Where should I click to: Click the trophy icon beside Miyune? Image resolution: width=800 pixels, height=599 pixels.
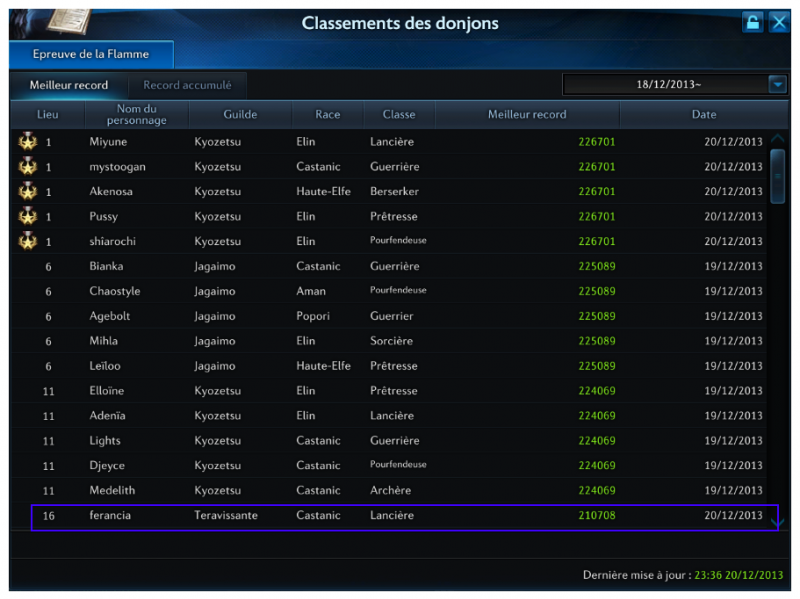click(x=27, y=142)
